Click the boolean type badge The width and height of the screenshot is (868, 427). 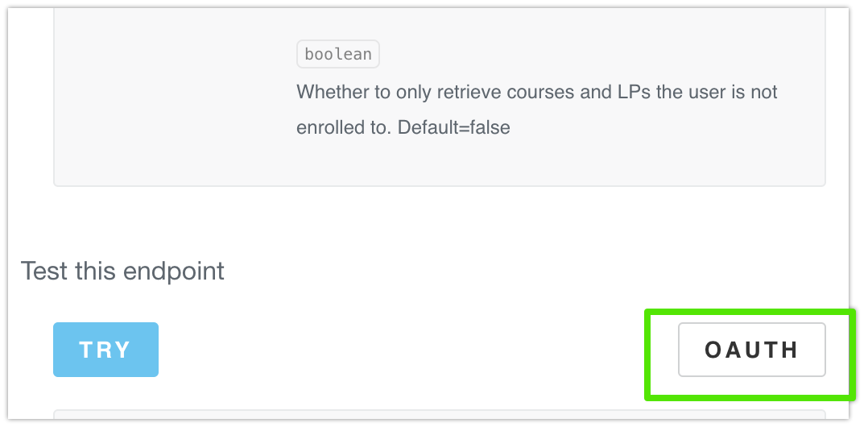[338, 55]
